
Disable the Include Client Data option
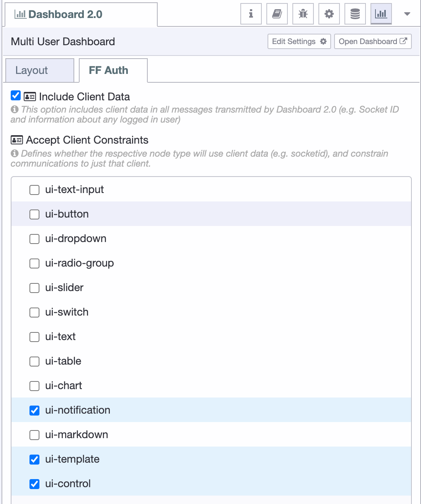point(15,95)
